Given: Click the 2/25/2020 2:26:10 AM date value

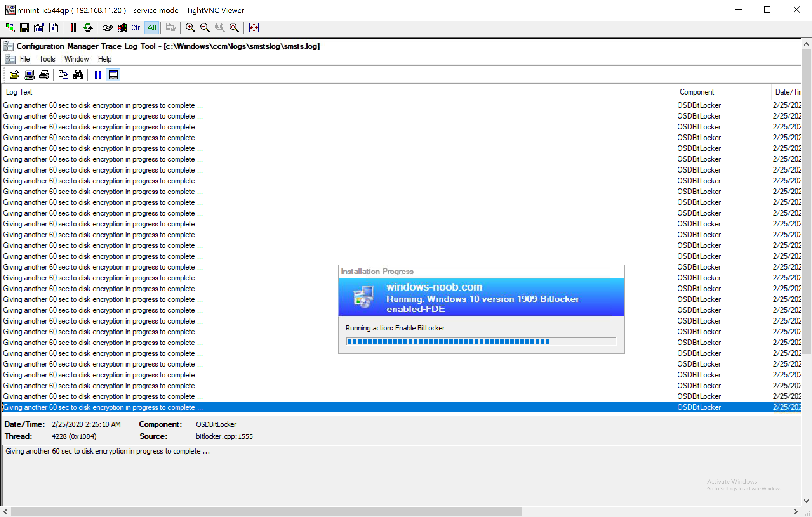Looking at the screenshot, I should 86,425.
